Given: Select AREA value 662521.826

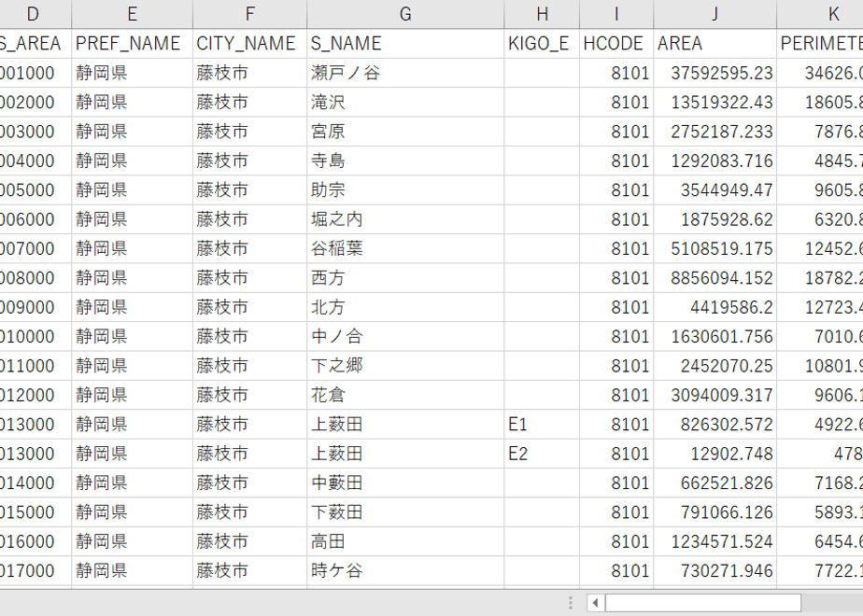Looking at the screenshot, I should click(714, 483).
